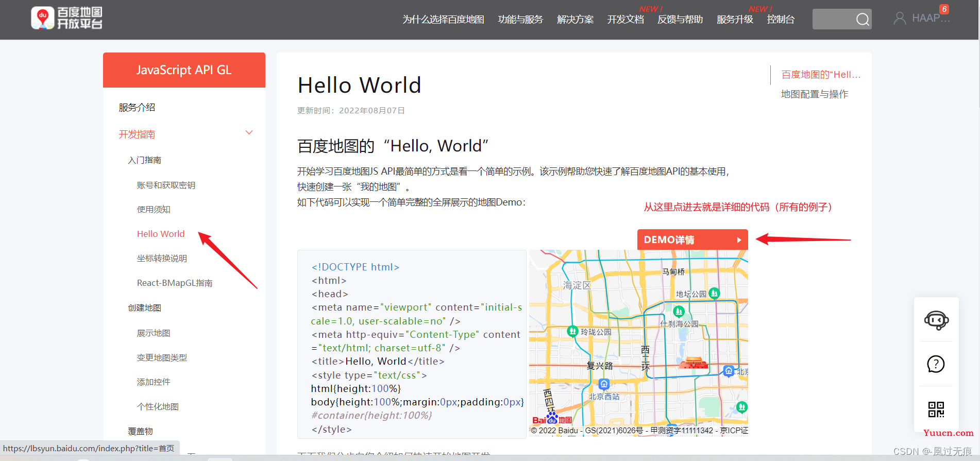The width and height of the screenshot is (980, 461).
Task: Jump to 地图配置与操作 anchor link
Action: coord(815,94)
